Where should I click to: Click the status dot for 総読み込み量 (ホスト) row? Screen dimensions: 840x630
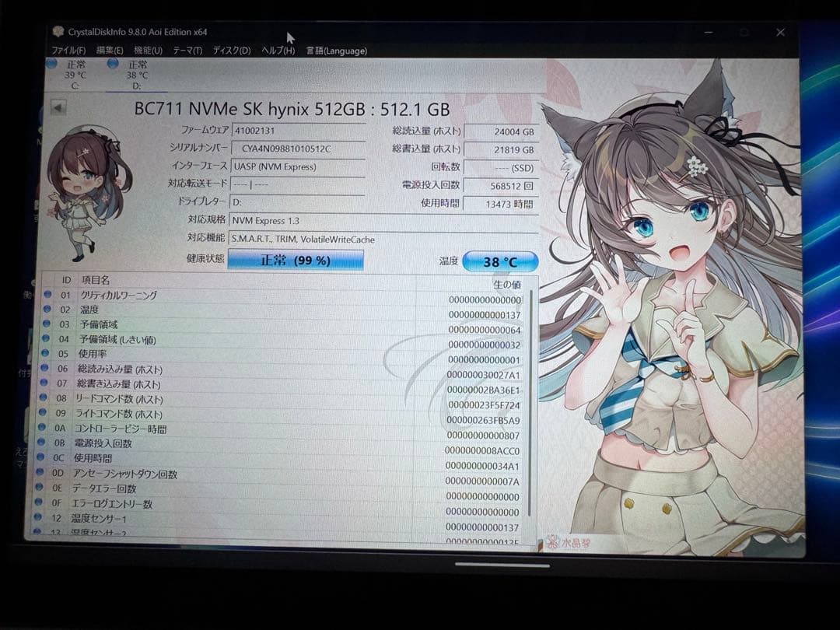pyautogui.click(x=44, y=368)
